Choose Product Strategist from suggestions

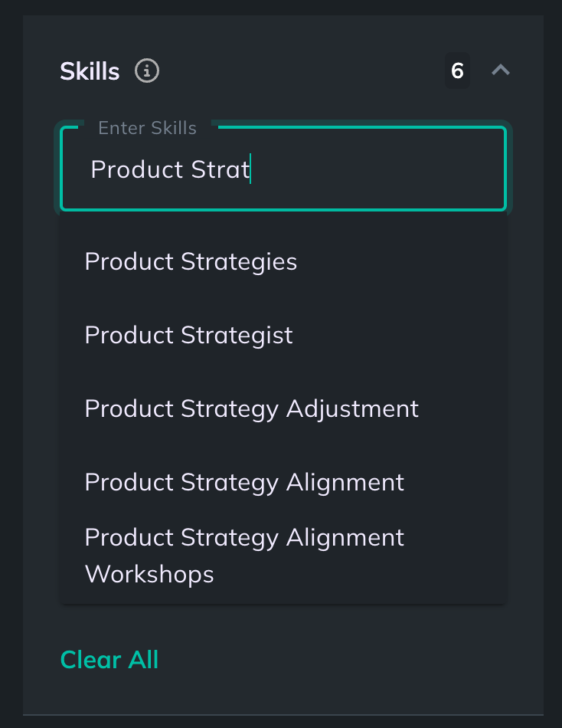[x=283, y=335]
